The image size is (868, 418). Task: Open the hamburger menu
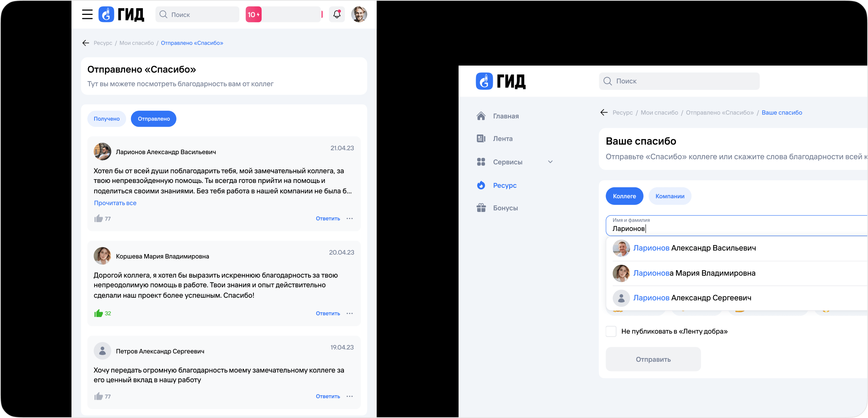coord(87,15)
